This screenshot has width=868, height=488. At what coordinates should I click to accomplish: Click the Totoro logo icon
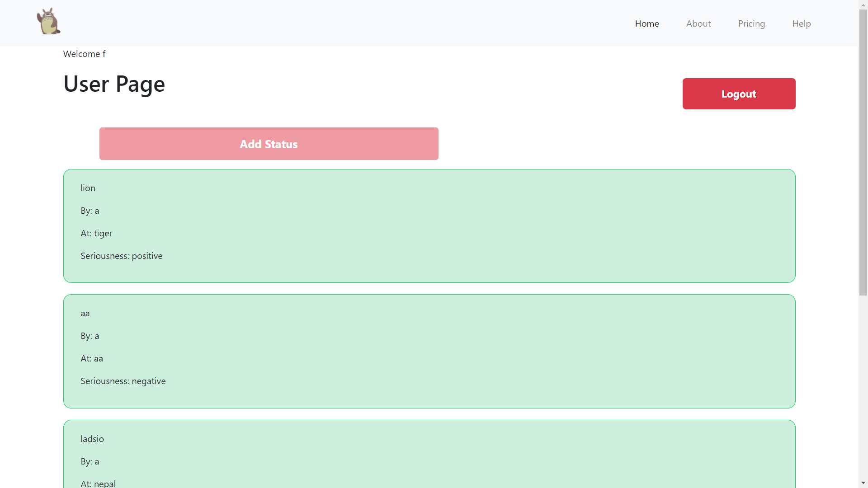point(48,21)
